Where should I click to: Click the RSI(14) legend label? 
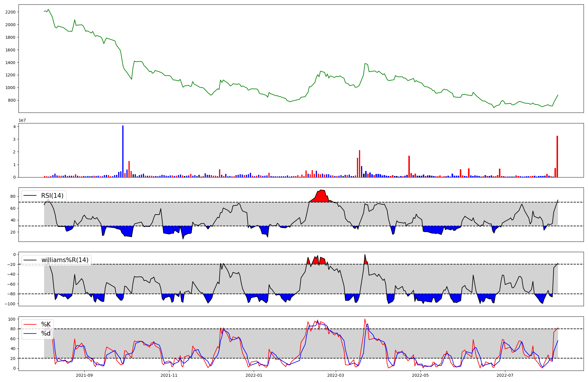[52, 196]
